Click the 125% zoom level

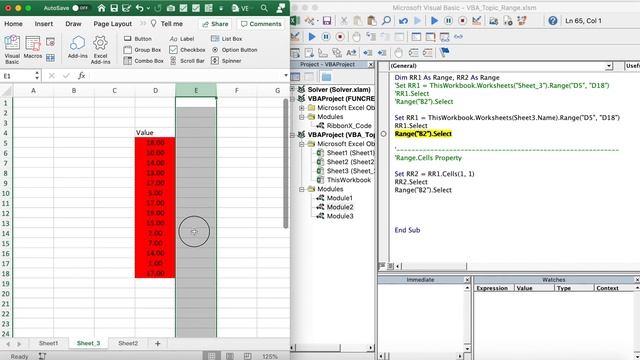tap(270, 356)
